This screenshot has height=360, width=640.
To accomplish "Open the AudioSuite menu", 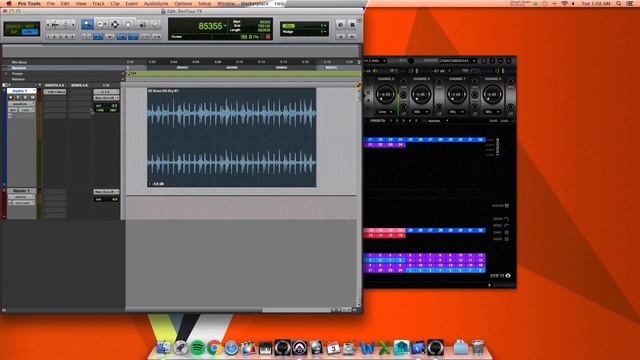I will [x=156, y=3].
